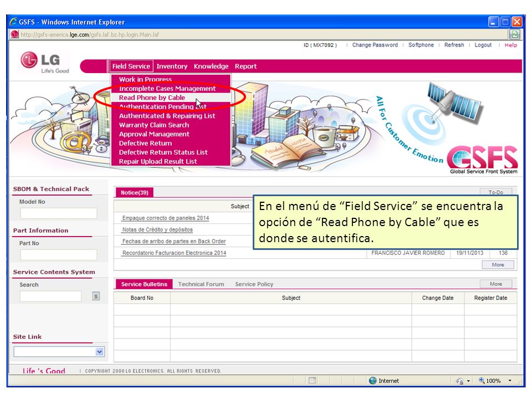
Task: Open the Report menu
Action: pos(245,66)
